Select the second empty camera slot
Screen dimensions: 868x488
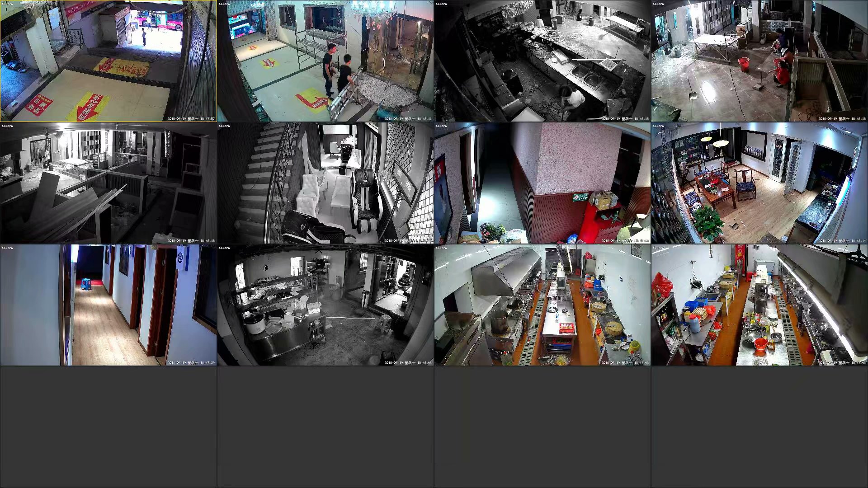(x=325, y=427)
